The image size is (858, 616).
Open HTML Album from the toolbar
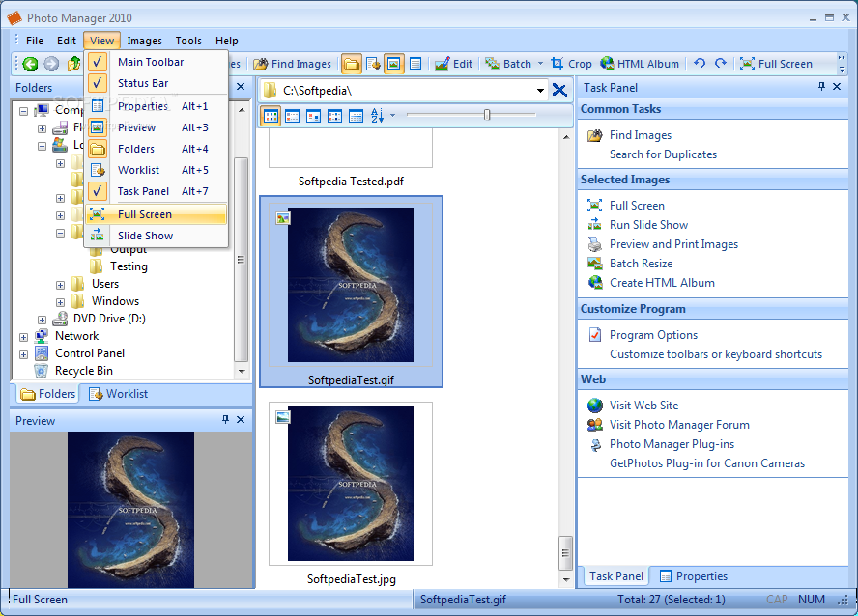point(639,64)
